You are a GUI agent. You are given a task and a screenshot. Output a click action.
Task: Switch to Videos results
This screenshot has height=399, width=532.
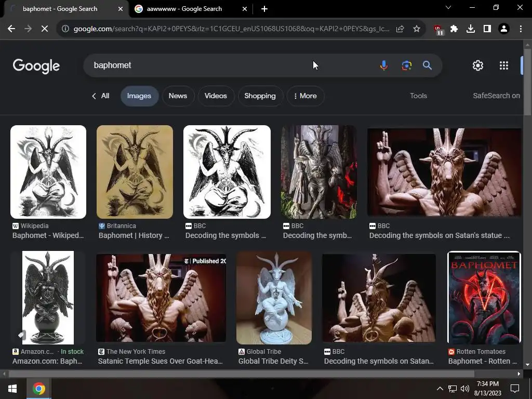pos(216,96)
